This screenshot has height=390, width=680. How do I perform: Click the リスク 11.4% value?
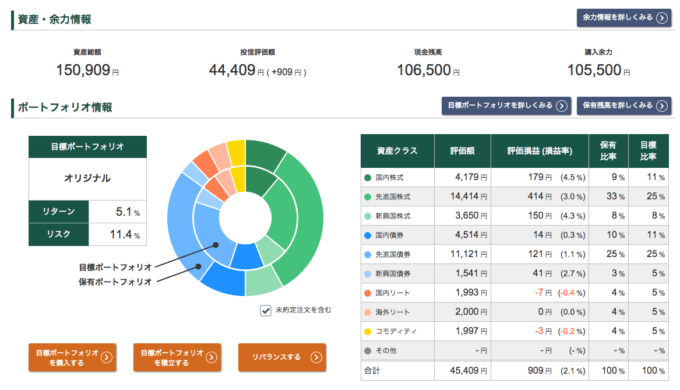124,235
